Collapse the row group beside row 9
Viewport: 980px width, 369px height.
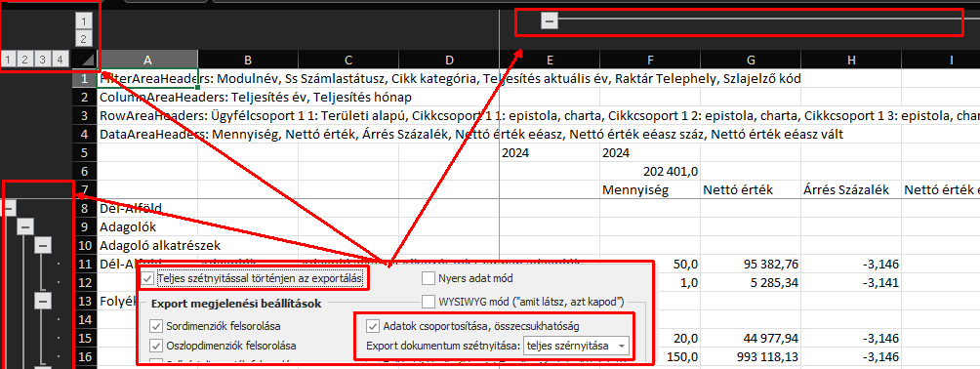pyautogui.click(x=25, y=226)
